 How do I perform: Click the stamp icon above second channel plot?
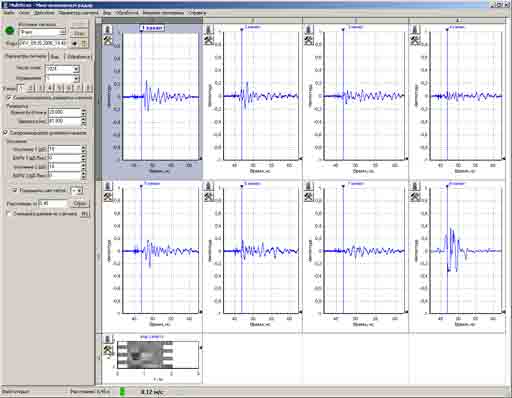[209, 29]
